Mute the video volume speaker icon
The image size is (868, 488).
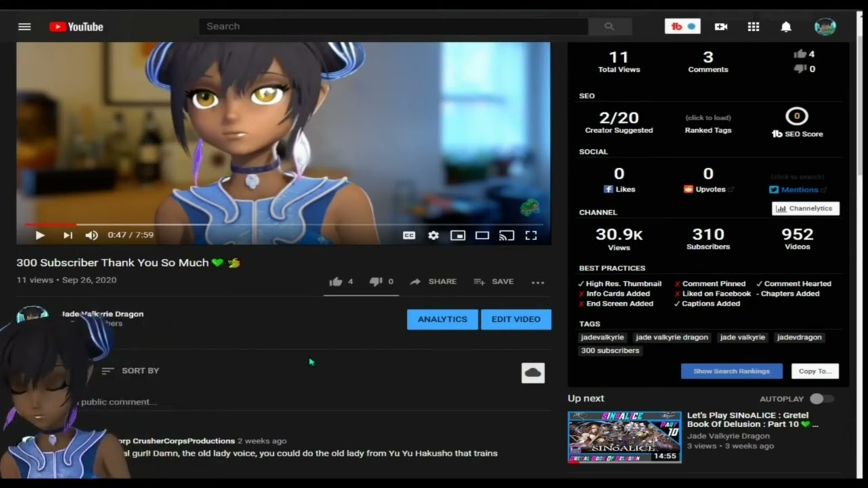tap(92, 235)
